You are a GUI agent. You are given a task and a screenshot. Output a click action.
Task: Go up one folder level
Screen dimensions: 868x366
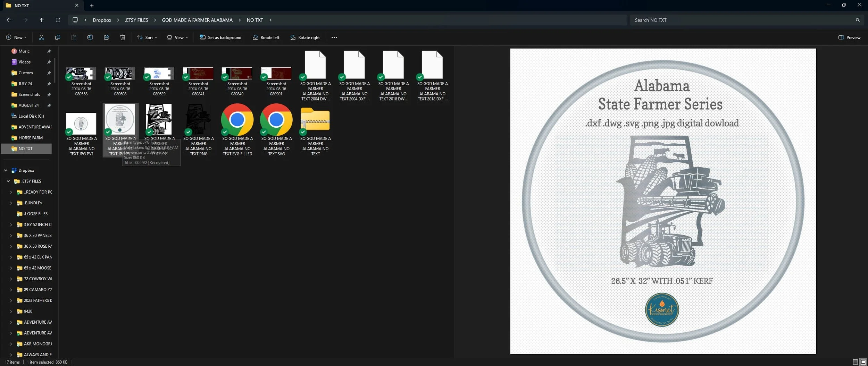coord(42,20)
